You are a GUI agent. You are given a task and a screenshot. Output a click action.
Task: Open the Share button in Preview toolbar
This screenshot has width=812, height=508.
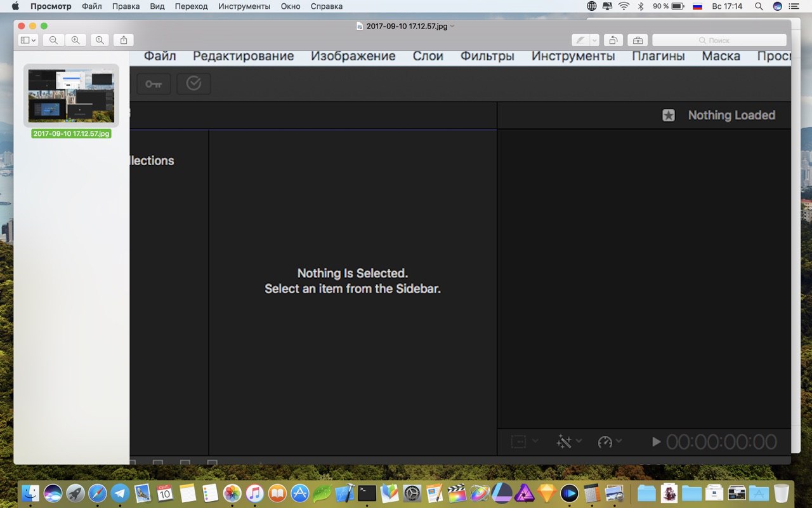(x=124, y=40)
